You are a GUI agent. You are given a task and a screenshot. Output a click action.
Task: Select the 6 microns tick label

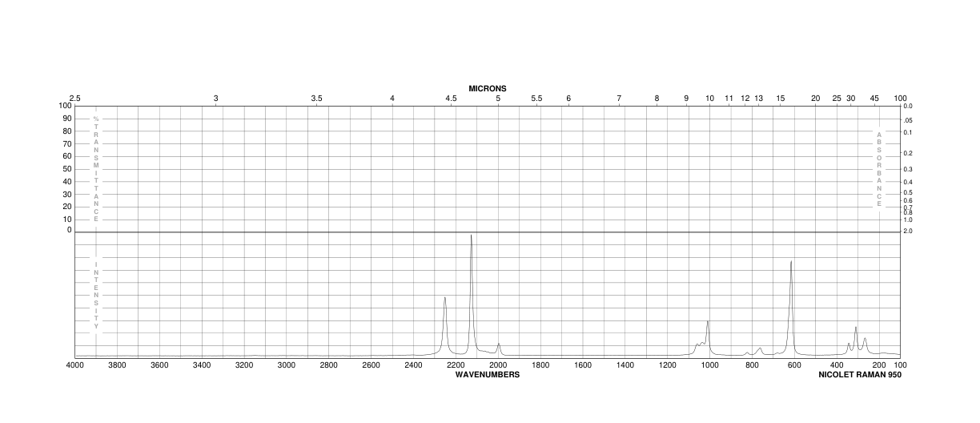(x=568, y=99)
